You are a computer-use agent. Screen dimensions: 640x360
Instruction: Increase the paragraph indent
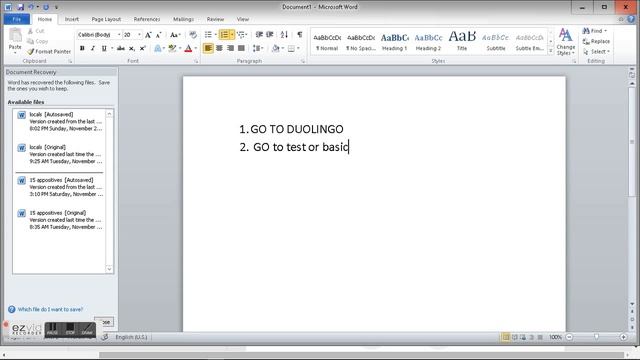click(x=270, y=35)
